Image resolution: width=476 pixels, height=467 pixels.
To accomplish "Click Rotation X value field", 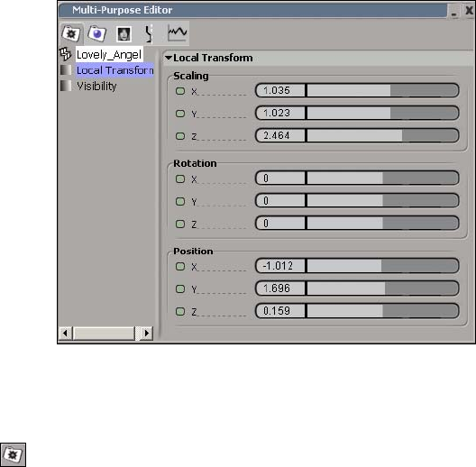I will click(280, 178).
